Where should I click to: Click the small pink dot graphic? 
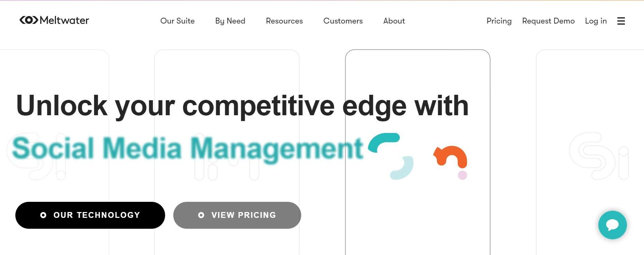tap(462, 175)
